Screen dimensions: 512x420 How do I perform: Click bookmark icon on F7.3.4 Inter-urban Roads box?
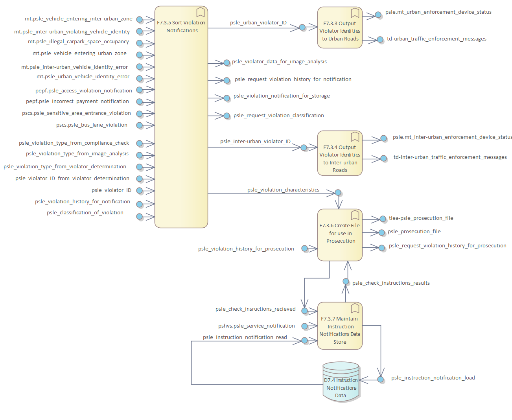tap(355, 137)
